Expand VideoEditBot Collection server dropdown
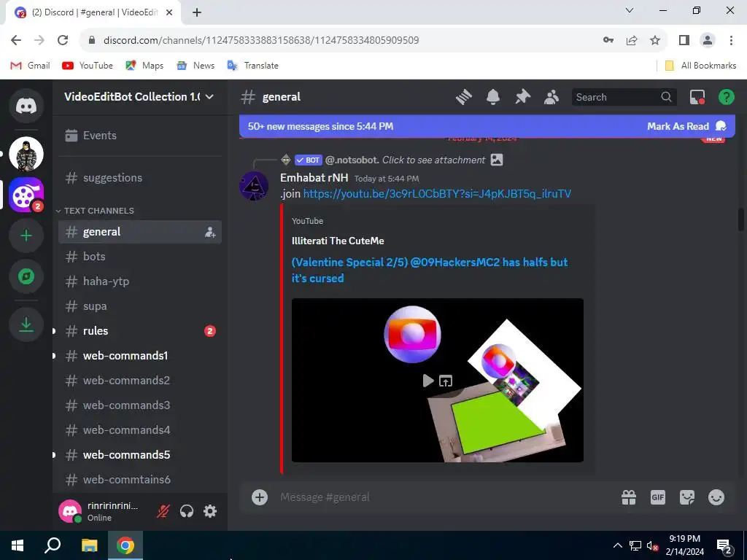The image size is (747, 560). tap(209, 97)
